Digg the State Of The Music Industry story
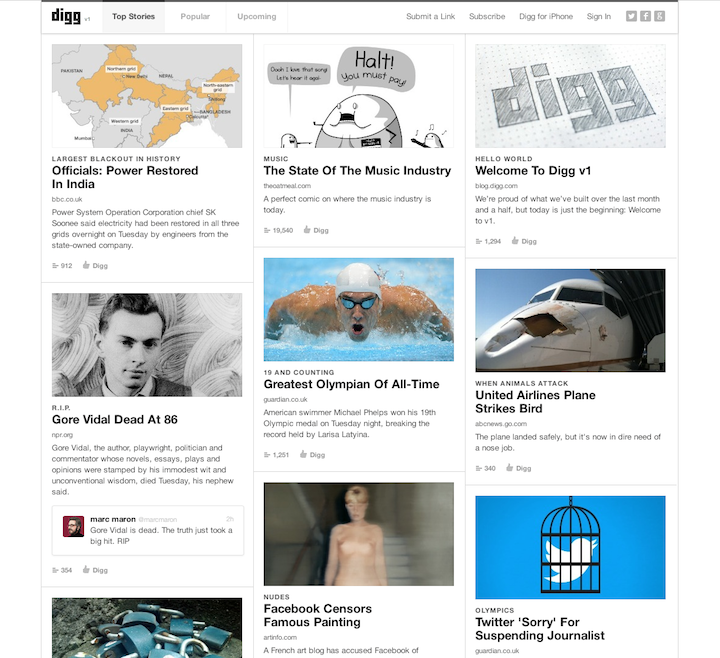This screenshot has height=658, width=720. click(x=316, y=230)
